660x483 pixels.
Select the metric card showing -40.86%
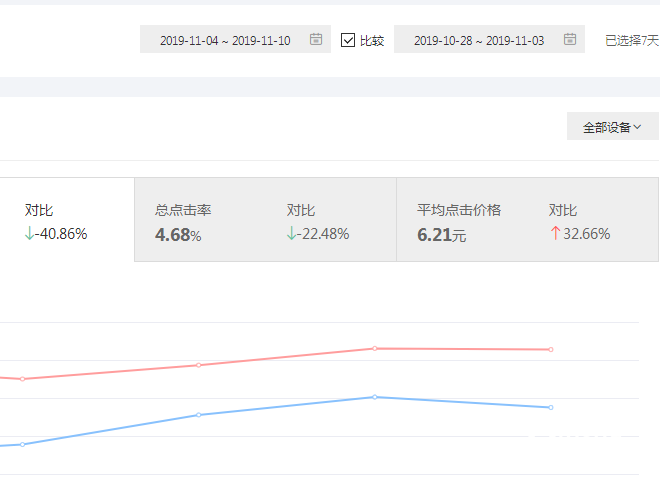pyautogui.click(x=67, y=220)
